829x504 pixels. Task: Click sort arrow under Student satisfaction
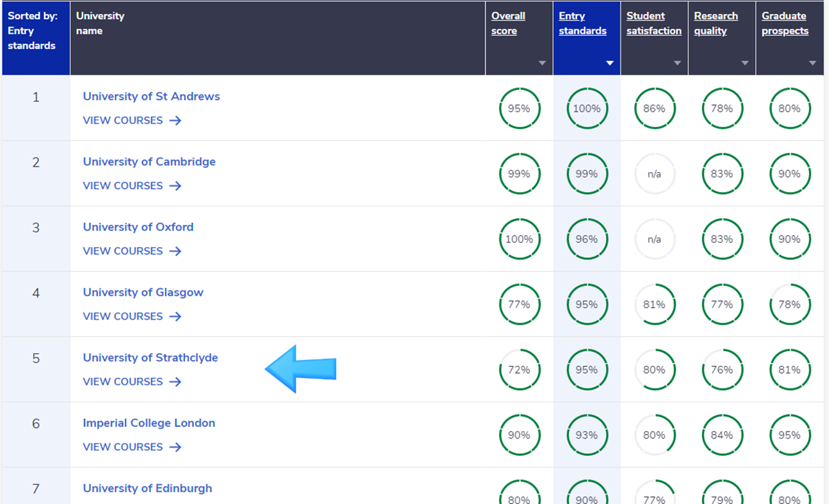[678, 63]
